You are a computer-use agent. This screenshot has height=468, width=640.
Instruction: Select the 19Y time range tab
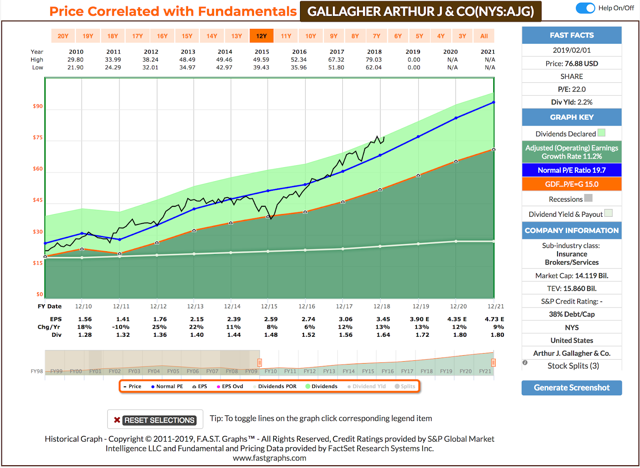click(88, 36)
